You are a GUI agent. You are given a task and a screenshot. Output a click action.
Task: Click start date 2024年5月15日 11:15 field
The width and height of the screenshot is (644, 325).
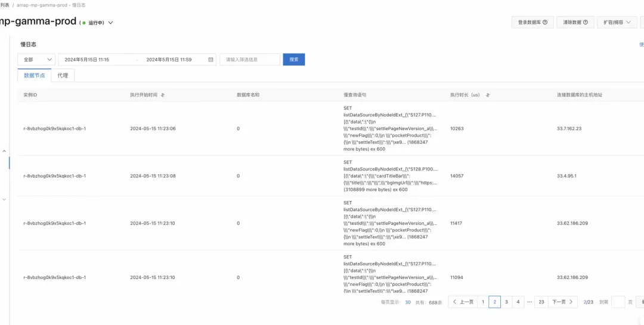point(86,60)
